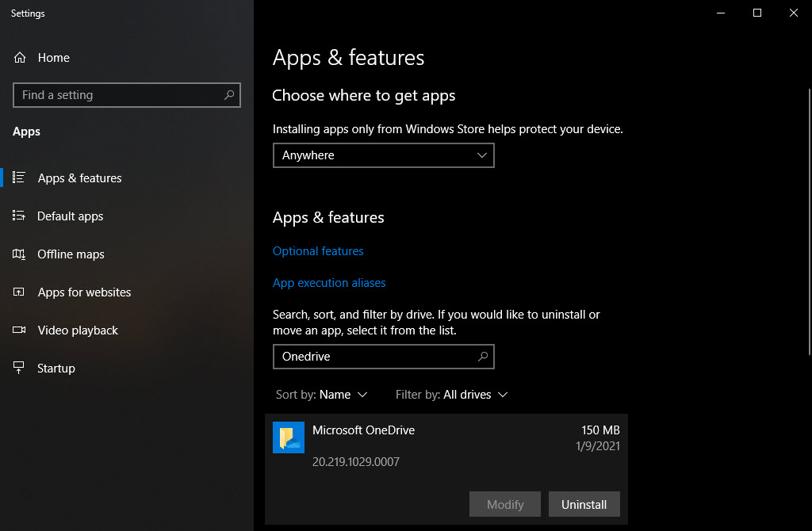Open the Startup apps page
812x531 pixels.
pyautogui.click(x=56, y=368)
